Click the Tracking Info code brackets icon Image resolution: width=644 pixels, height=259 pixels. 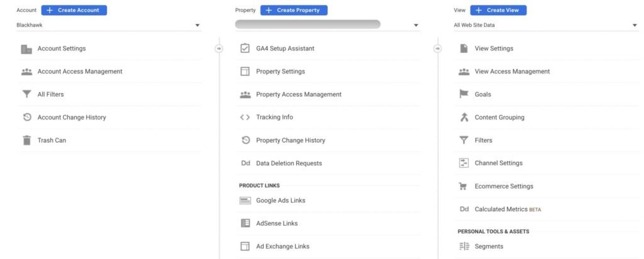245,118
